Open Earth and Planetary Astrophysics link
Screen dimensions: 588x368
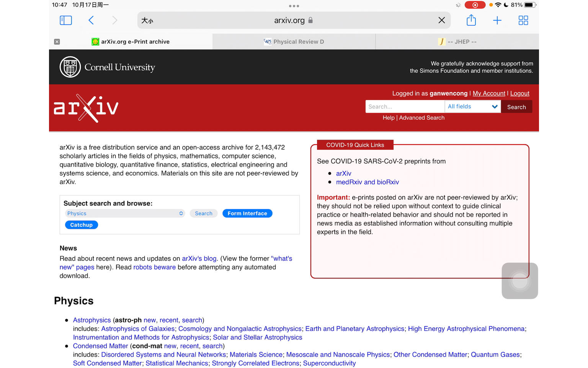(355, 329)
